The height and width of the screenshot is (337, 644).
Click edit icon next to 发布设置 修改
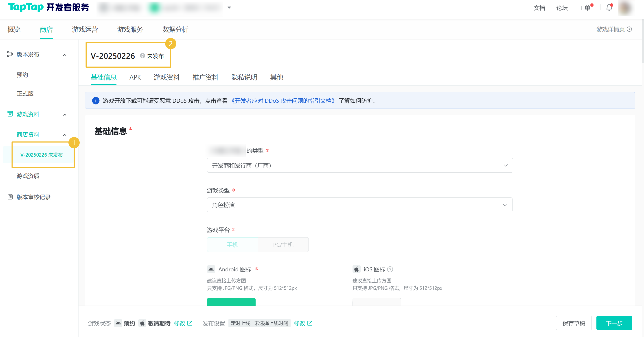click(x=310, y=323)
